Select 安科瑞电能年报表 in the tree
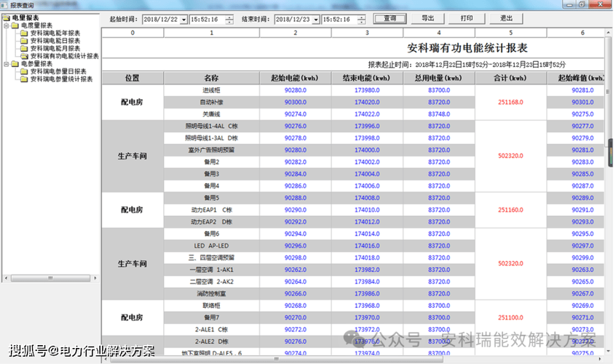The height and width of the screenshot is (364, 616). (55, 33)
